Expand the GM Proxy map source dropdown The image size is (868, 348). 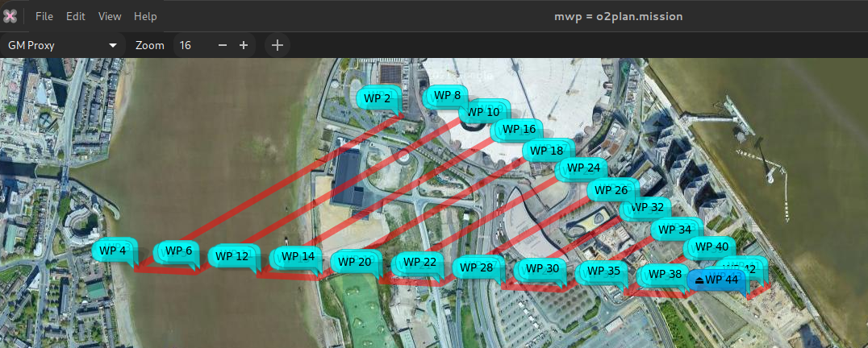click(62, 46)
